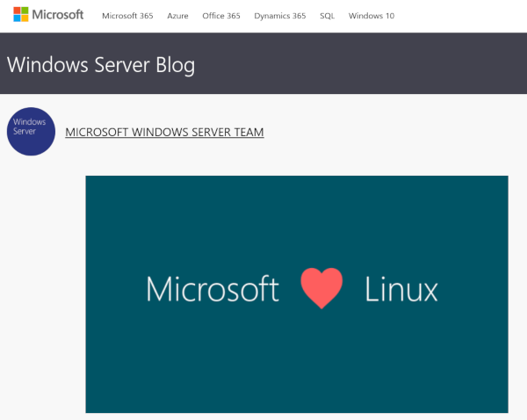Image resolution: width=527 pixels, height=420 pixels.
Task: Click the word Server inside the avatar circle
Action: point(25,132)
